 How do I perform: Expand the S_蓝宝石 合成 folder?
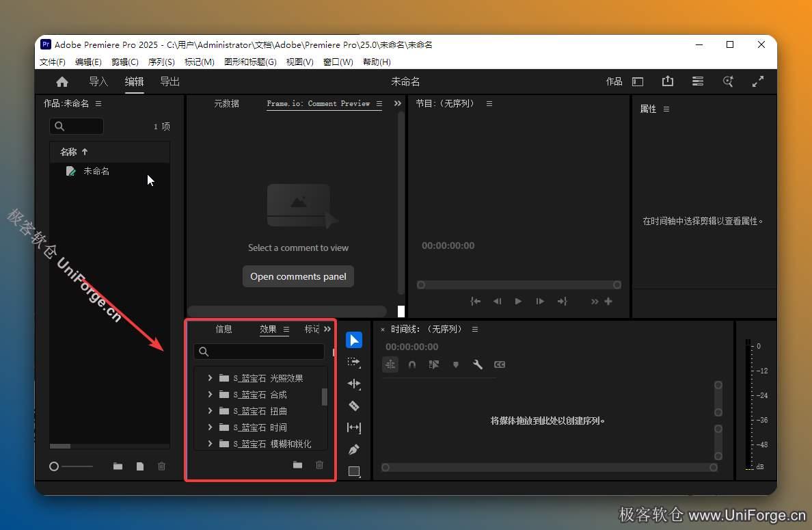(210, 395)
